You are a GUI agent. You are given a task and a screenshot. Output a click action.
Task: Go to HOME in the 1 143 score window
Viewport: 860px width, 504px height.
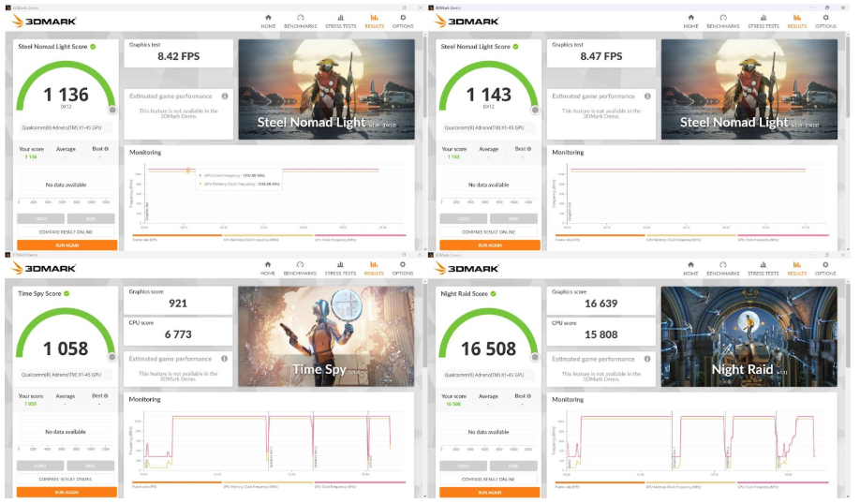pos(691,22)
